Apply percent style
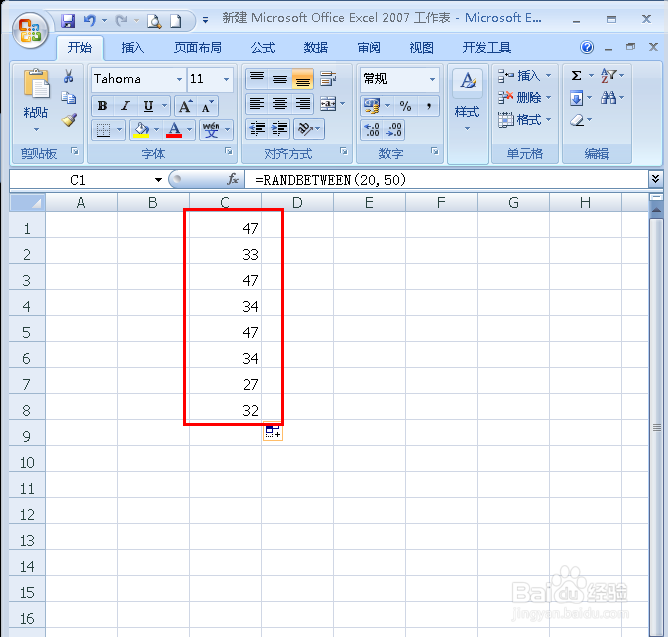The height and width of the screenshot is (637, 668). click(x=405, y=106)
